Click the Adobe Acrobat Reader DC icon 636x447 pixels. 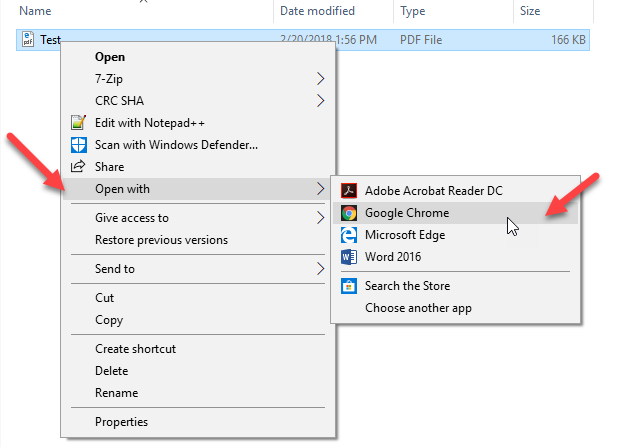click(348, 191)
